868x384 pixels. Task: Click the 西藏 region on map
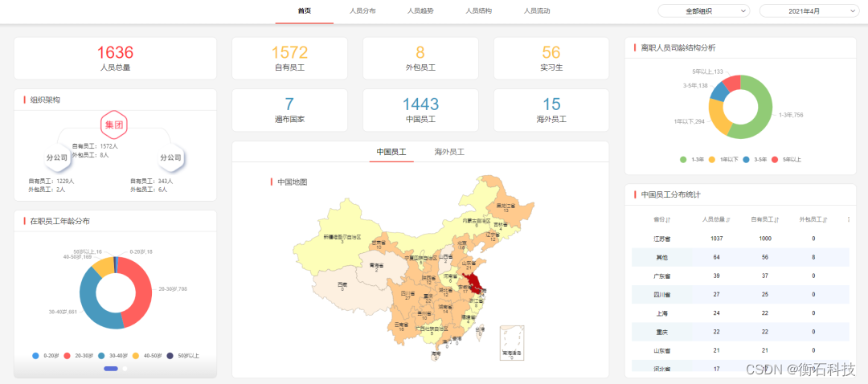346,291
